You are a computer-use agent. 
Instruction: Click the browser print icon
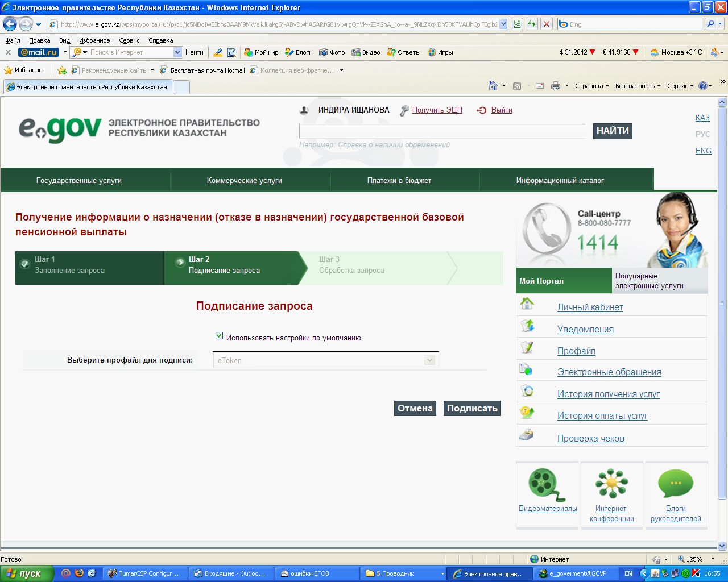pyautogui.click(x=556, y=86)
